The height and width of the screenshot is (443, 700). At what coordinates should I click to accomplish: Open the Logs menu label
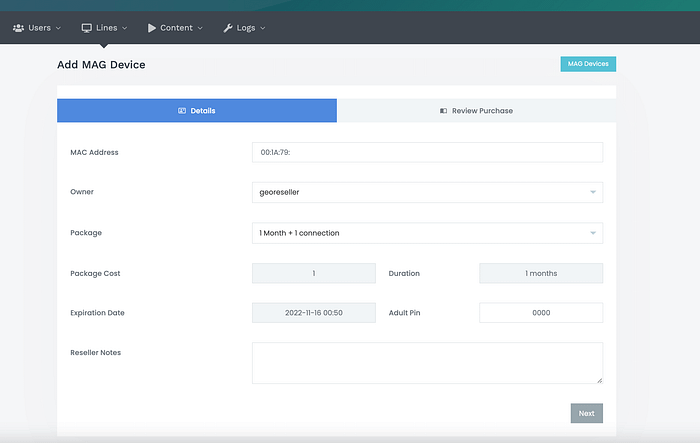246,28
